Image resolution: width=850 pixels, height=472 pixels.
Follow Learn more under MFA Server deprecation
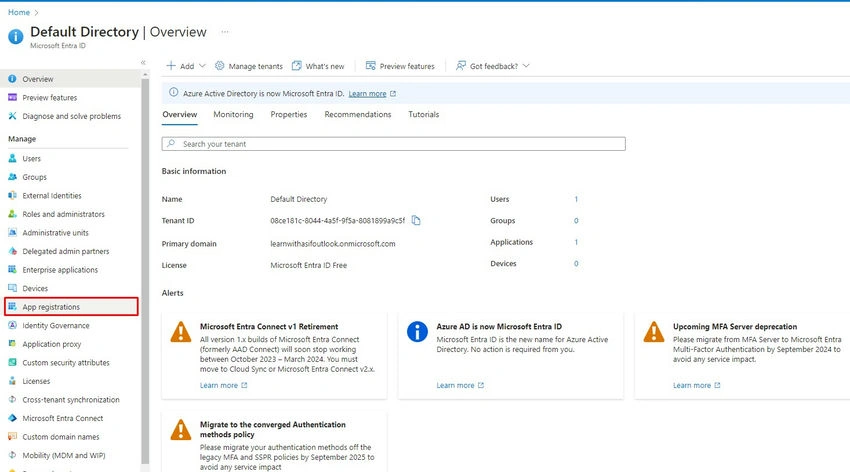pos(692,385)
